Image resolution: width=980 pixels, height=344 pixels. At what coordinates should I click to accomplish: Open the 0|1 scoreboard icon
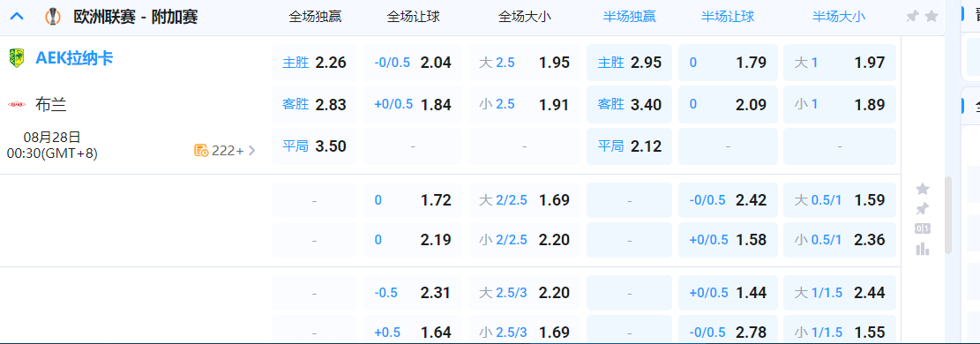click(923, 229)
